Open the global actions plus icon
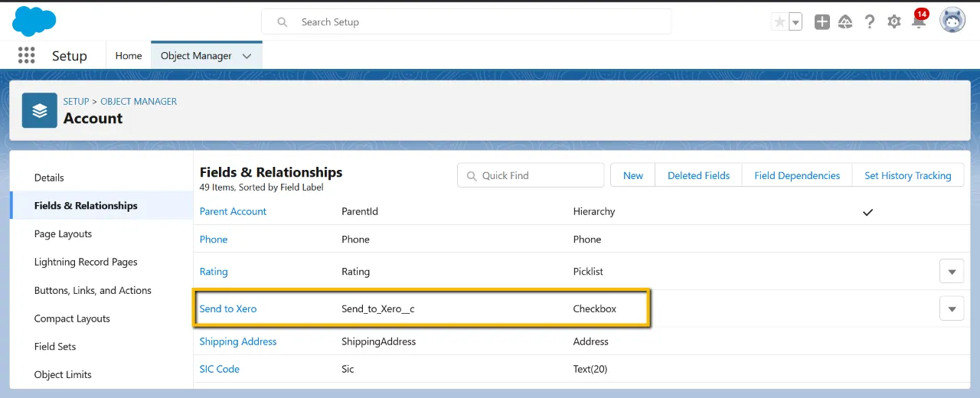The height and width of the screenshot is (398, 980). click(x=822, y=22)
